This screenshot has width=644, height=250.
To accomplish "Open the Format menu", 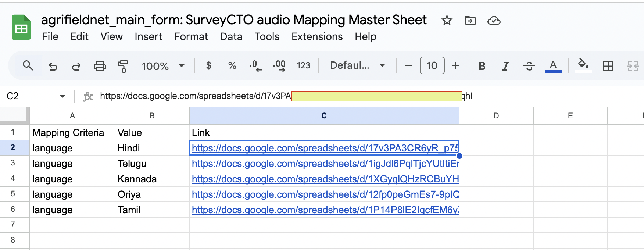I will tap(191, 36).
